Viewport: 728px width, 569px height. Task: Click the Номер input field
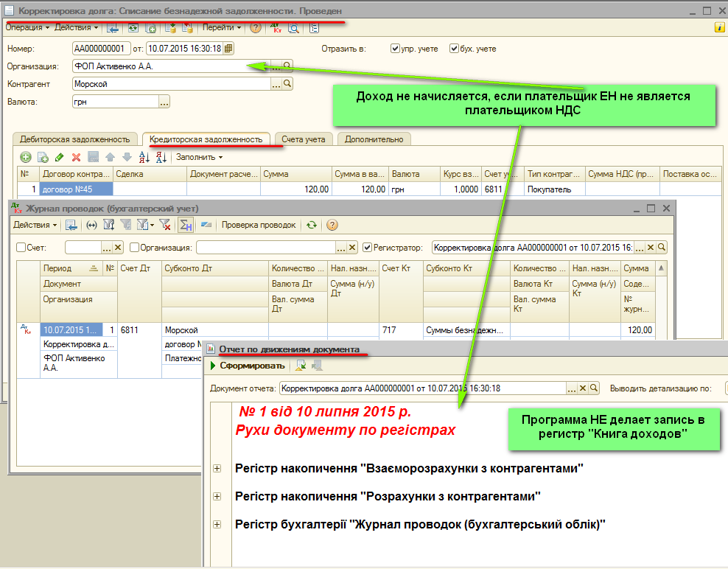point(100,49)
